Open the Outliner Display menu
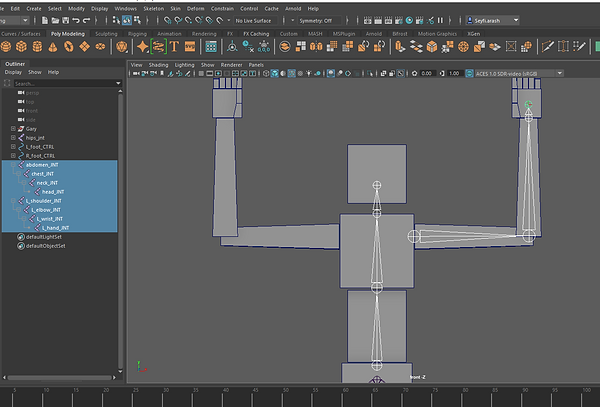Viewport: 600px width, 407px height. tap(13, 72)
